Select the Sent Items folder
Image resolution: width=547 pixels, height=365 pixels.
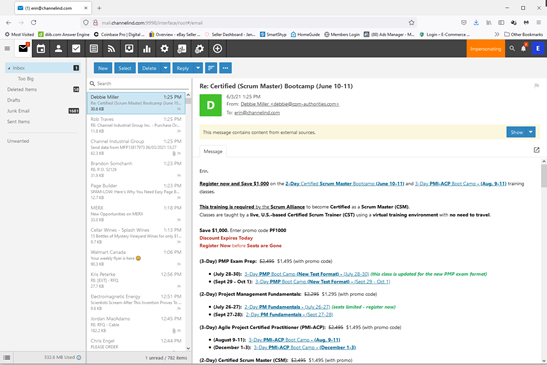tap(18, 121)
